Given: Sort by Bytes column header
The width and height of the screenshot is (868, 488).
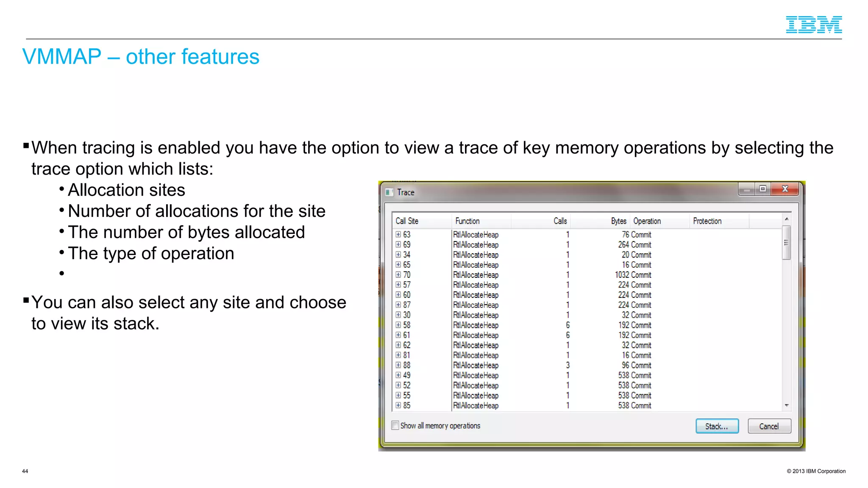Looking at the screenshot, I should 600,221.
